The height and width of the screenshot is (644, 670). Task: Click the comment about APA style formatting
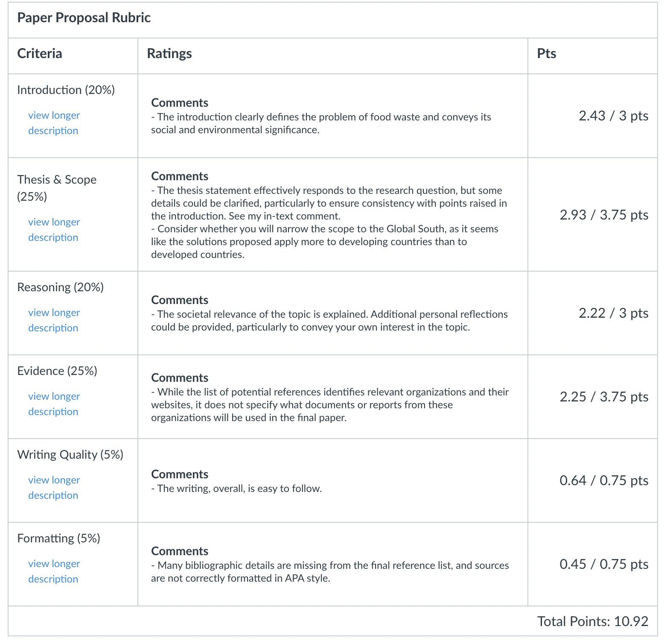[329, 572]
